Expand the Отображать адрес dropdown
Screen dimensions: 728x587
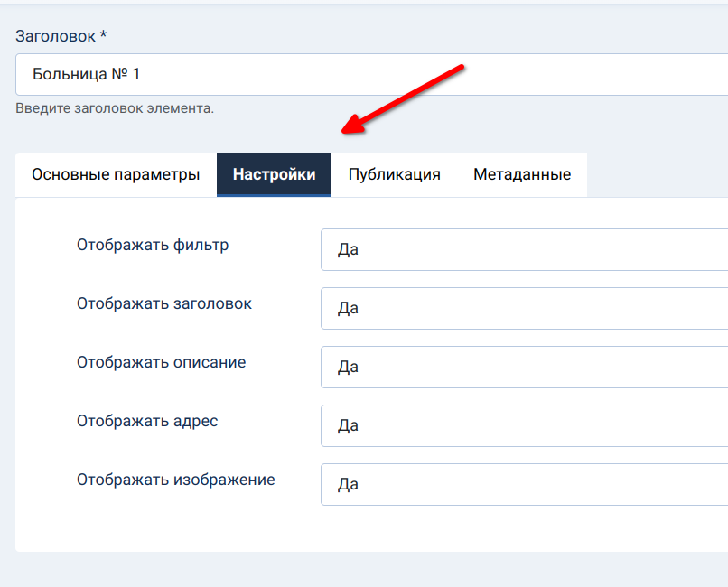524,425
